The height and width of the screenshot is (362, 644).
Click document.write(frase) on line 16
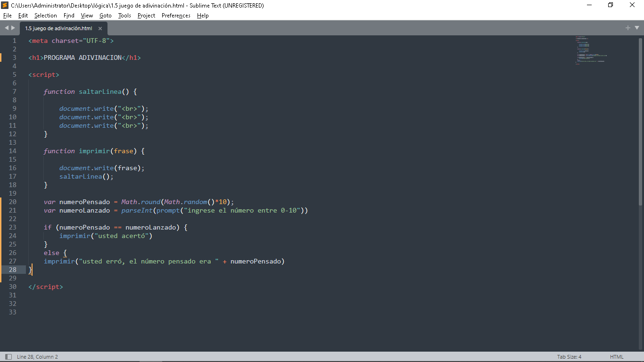[x=102, y=168]
